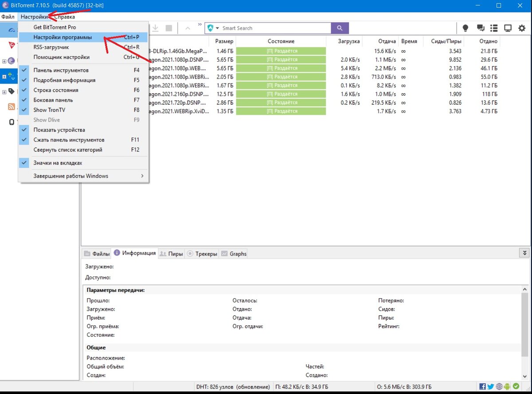
Task: Switch to the Graphs tab
Action: click(234, 254)
